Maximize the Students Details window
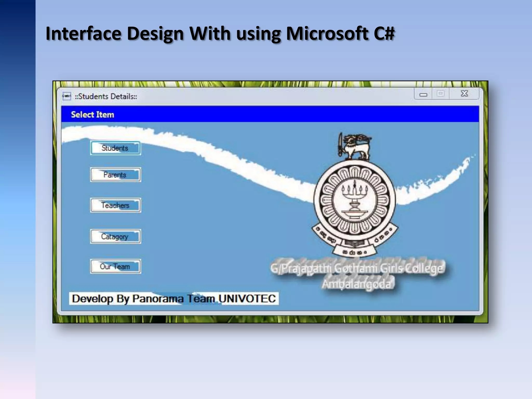The width and height of the screenshot is (532, 399). [441, 94]
